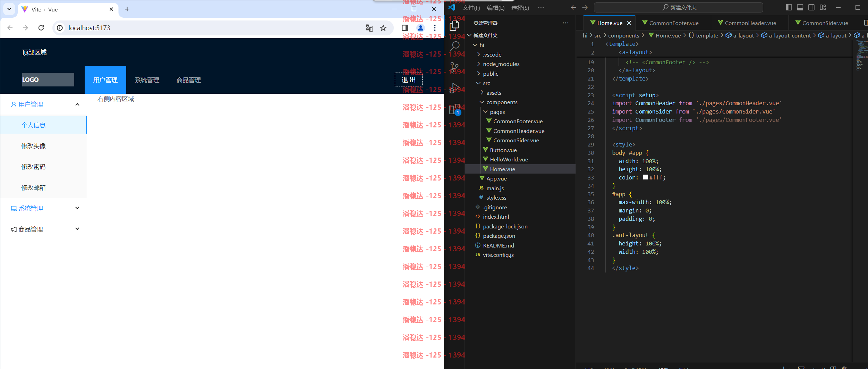Open vite.config.js in Explorer

[520, 255]
